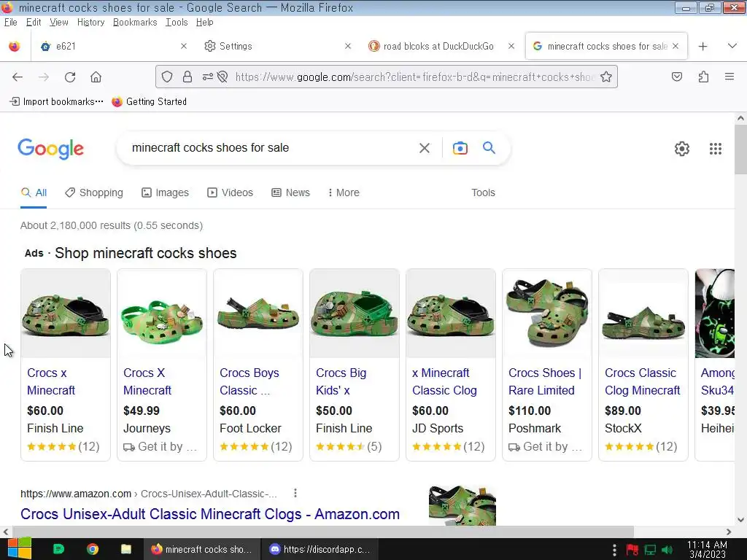
Task: Open the Pocket save icon
Action: coord(676,77)
